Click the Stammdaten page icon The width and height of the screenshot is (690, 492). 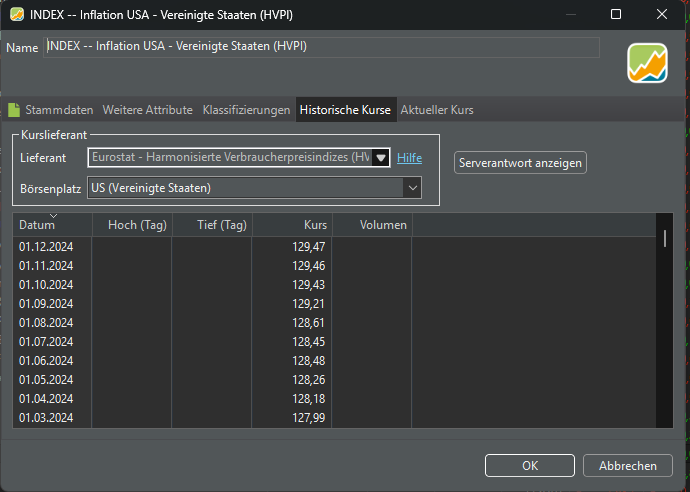pyautogui.click(x=14, y=110)
